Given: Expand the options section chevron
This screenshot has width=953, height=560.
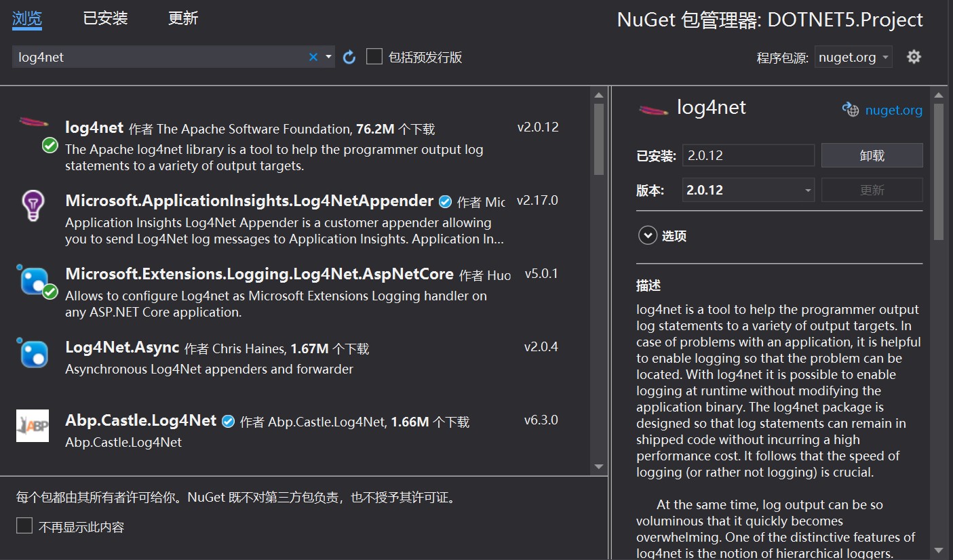Looking at the screenshot, I should pos(648,235).
